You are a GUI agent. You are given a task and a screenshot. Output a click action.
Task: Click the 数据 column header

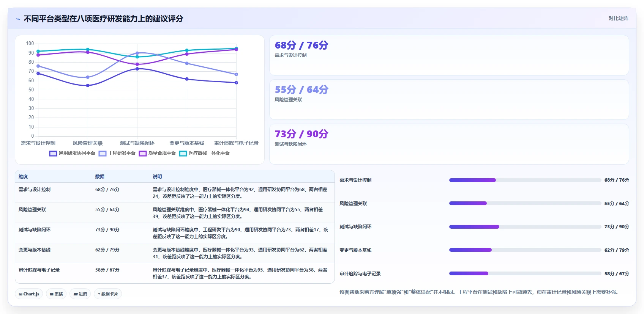coord(100,177)
